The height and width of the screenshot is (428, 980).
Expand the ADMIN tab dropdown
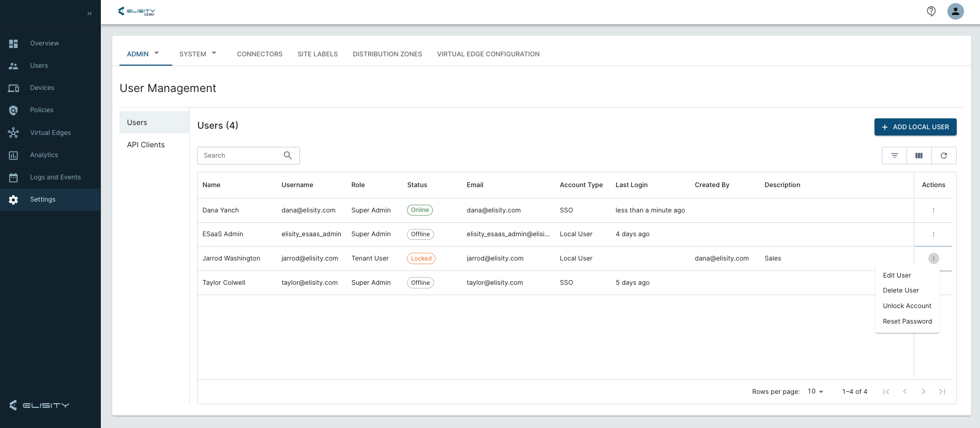157,53
